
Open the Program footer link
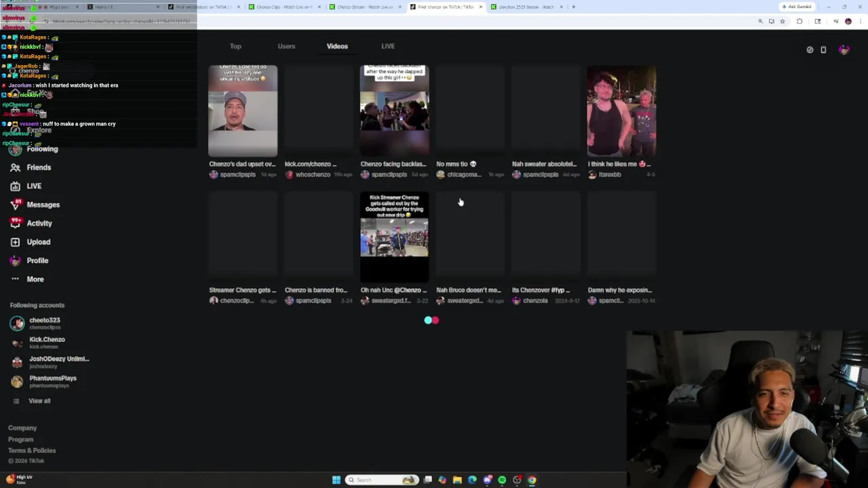click(20, 439)
